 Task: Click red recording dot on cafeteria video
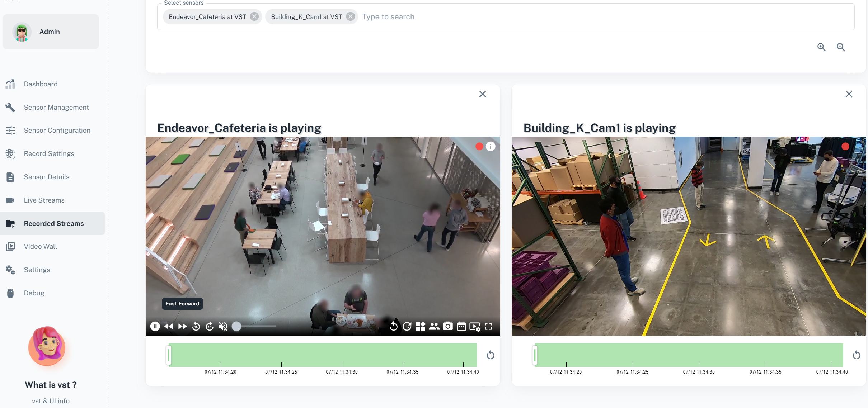point(479,146)
